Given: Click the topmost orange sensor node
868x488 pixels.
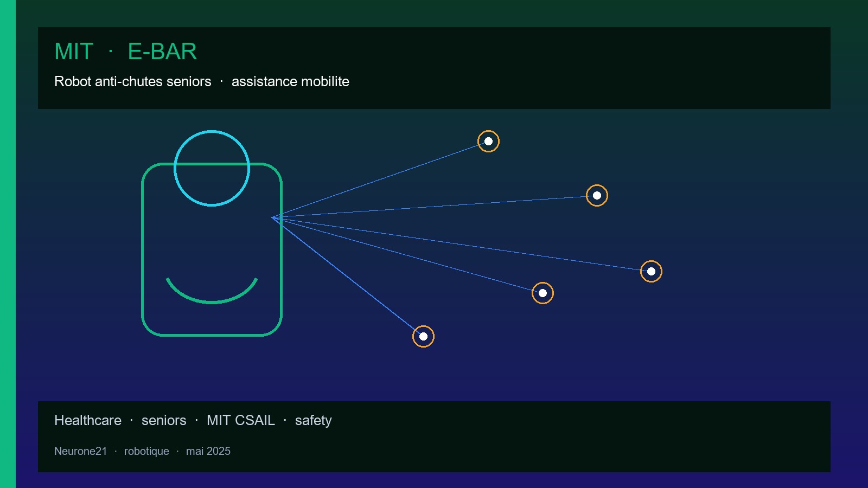Looking at the screenshot, I should point(488,142).
